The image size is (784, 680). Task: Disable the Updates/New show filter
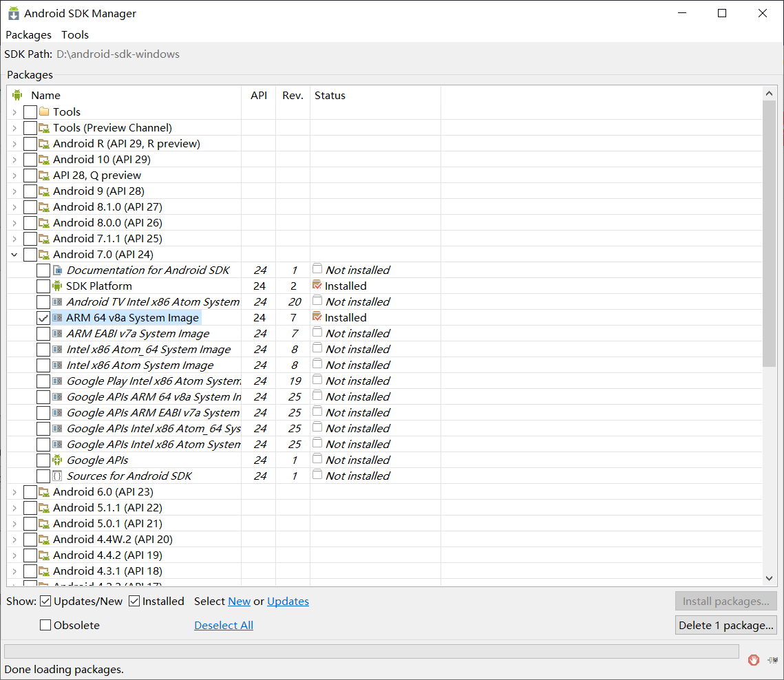click(x=45, y=601)
